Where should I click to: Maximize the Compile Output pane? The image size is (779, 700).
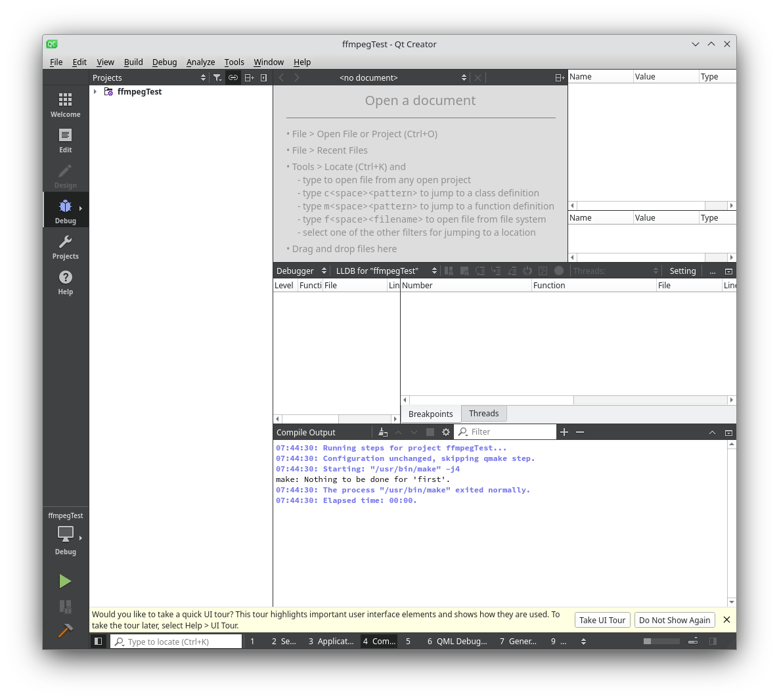pos(729,433)
